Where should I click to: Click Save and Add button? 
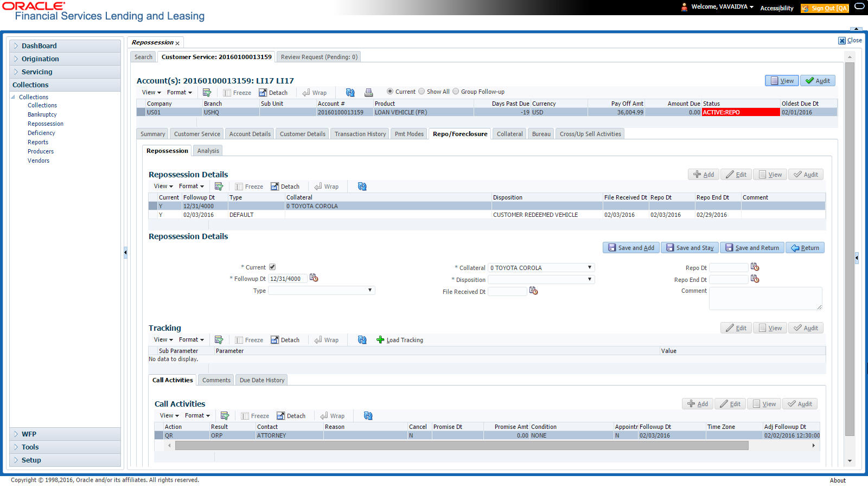coord(631,248)
